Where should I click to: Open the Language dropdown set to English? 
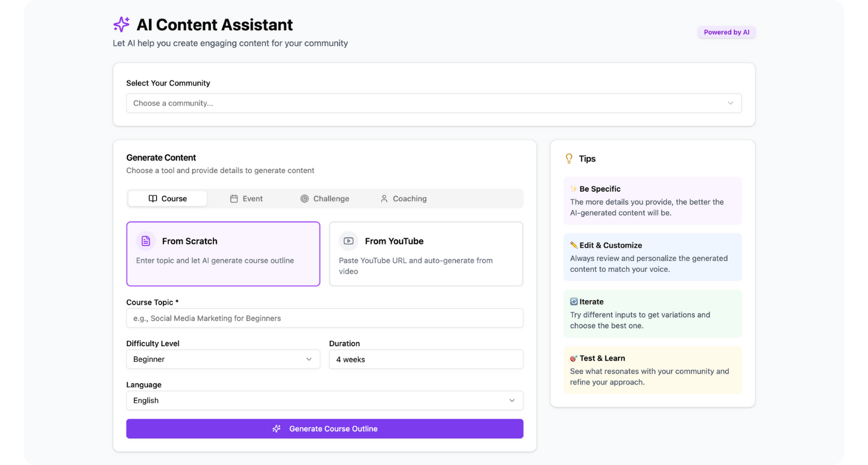(x=324, y=400)
